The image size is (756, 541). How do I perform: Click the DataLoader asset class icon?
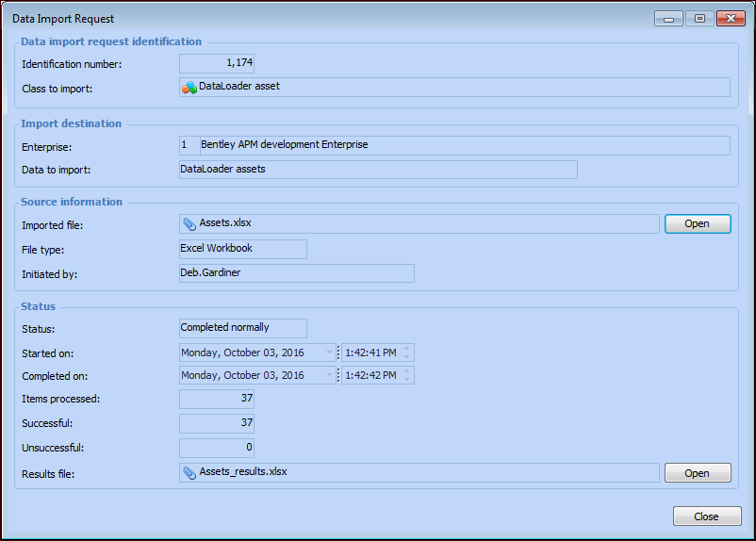[189, 87]
